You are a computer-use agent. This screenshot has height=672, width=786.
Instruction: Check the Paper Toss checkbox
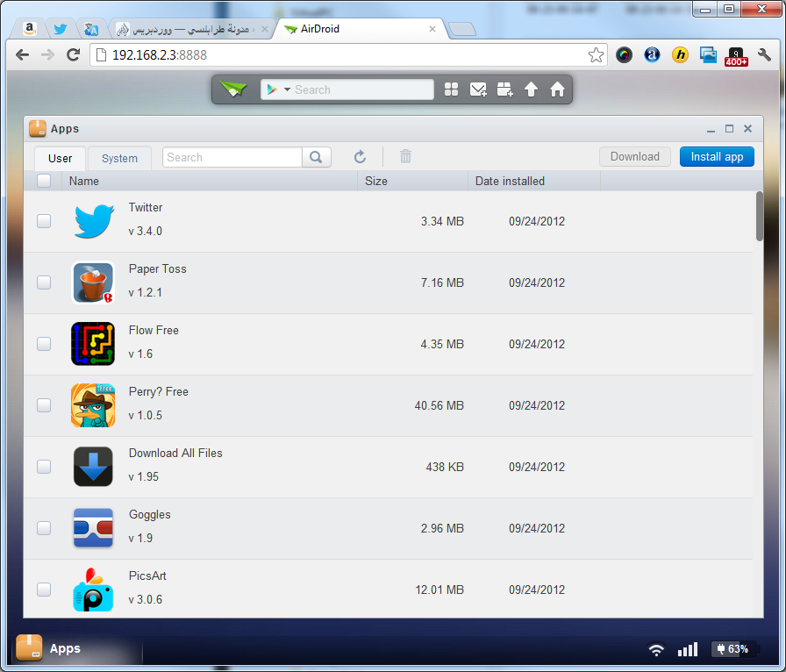pyautogui.click(x=44, y=282)
